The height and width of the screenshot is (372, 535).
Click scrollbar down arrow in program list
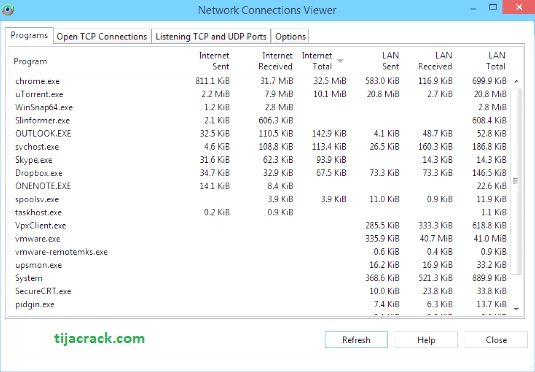[x=516, y=309]
